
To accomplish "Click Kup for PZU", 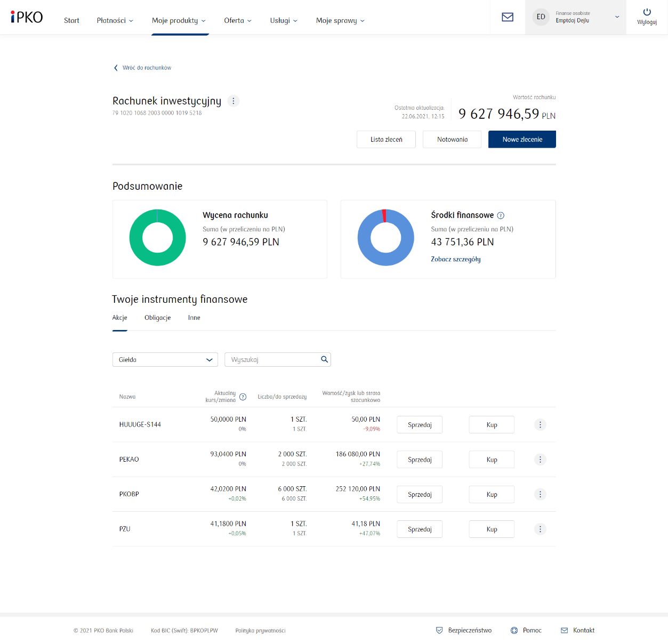I will click(x=492, y=529).
